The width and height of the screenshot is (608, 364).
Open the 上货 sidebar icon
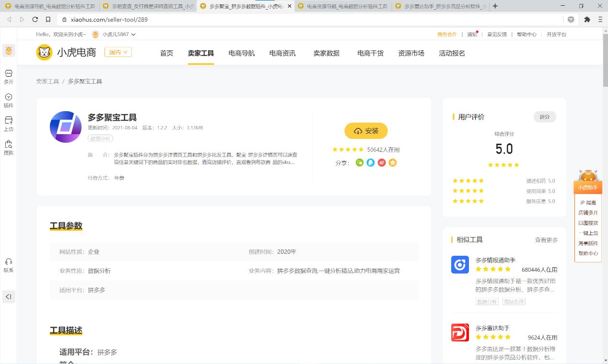coord(8,124)
